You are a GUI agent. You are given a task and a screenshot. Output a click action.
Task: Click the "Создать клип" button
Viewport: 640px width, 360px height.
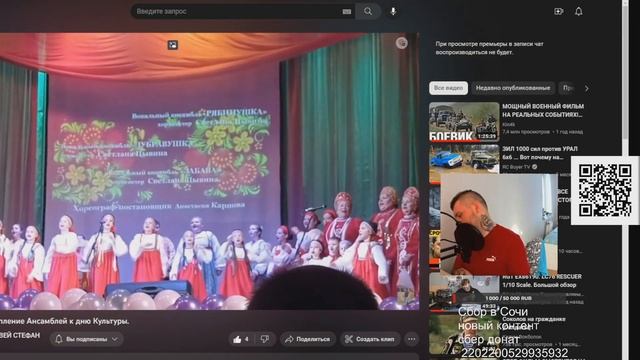[370, 339]
